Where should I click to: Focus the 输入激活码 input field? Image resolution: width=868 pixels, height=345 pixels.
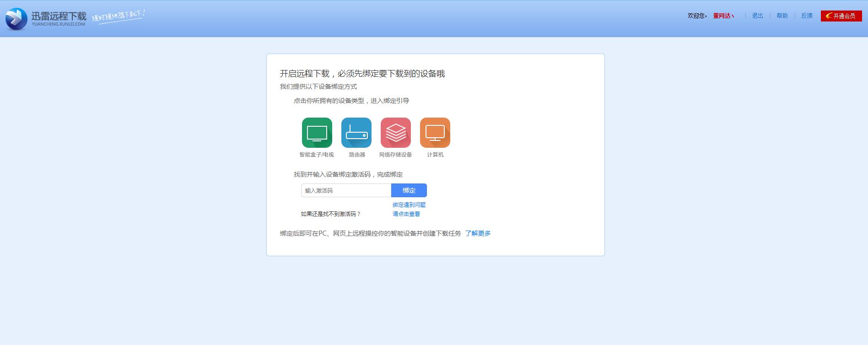(x=346, y=190)
